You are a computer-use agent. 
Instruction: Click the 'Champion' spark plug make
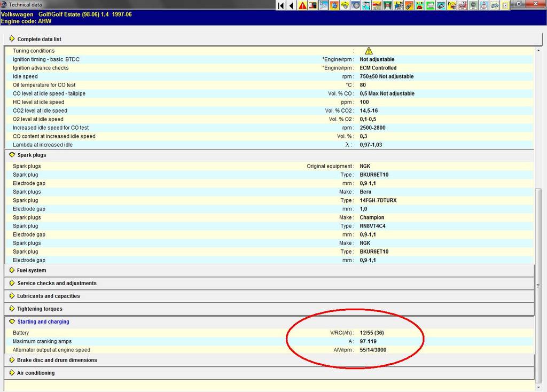(x=372, y=217)
